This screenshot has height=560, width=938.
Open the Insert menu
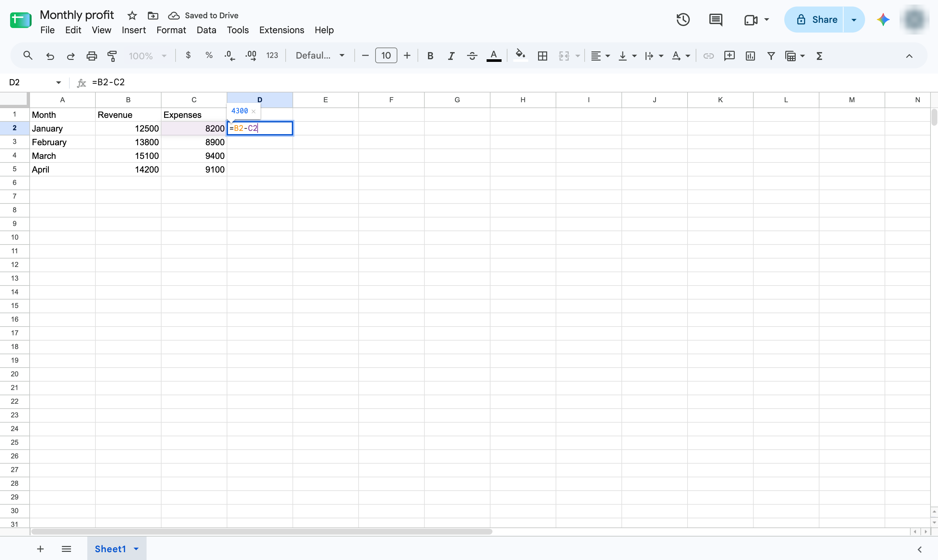tap(134, 30)
